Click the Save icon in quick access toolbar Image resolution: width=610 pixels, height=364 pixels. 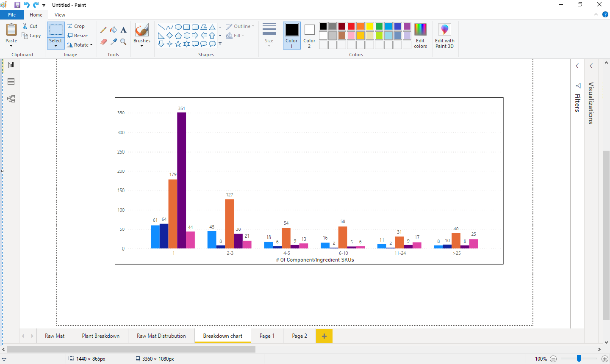tap(17, 5)
